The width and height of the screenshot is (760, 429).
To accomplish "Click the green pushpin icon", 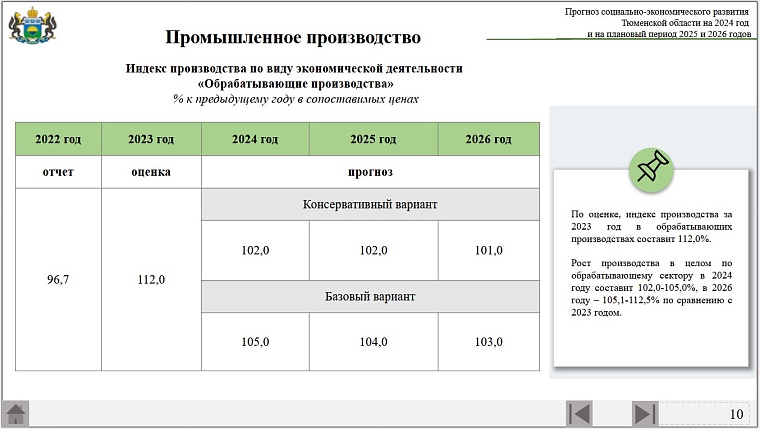I will pyautogui.click(x=651, y=170).
